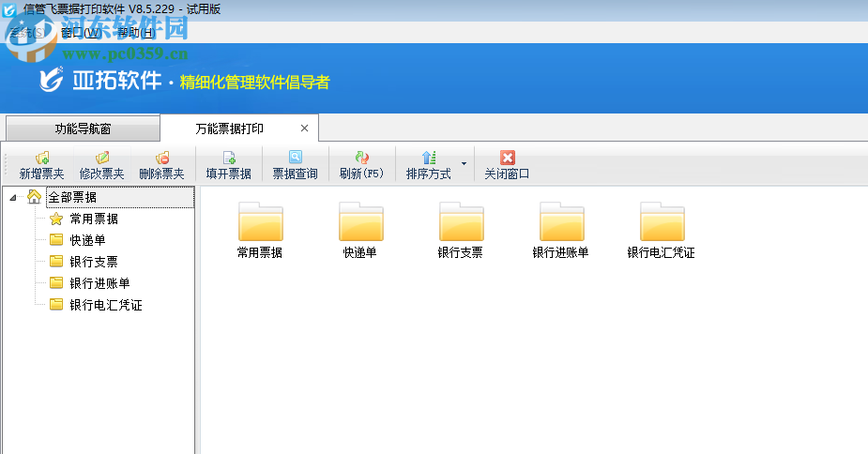Click the home icon beside 全部票据
The image size is (868, 454).
pyautogui.click(x=35, y=197)
